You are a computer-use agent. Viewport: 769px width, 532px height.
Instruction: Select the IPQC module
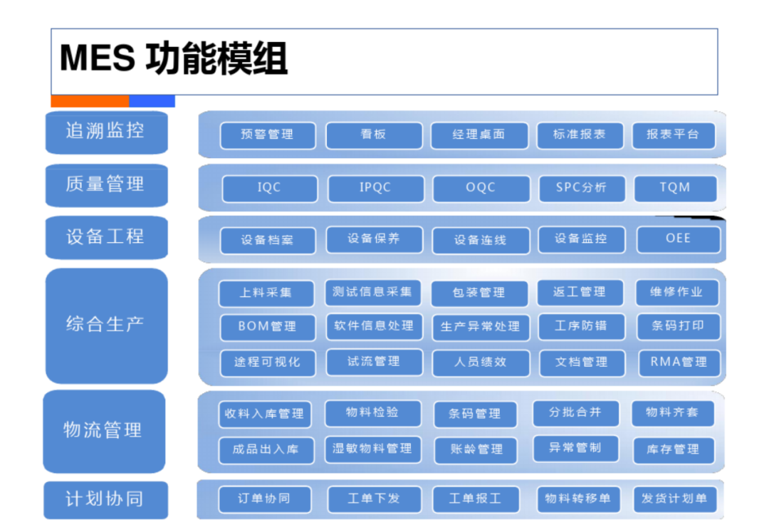coord(376,188)
